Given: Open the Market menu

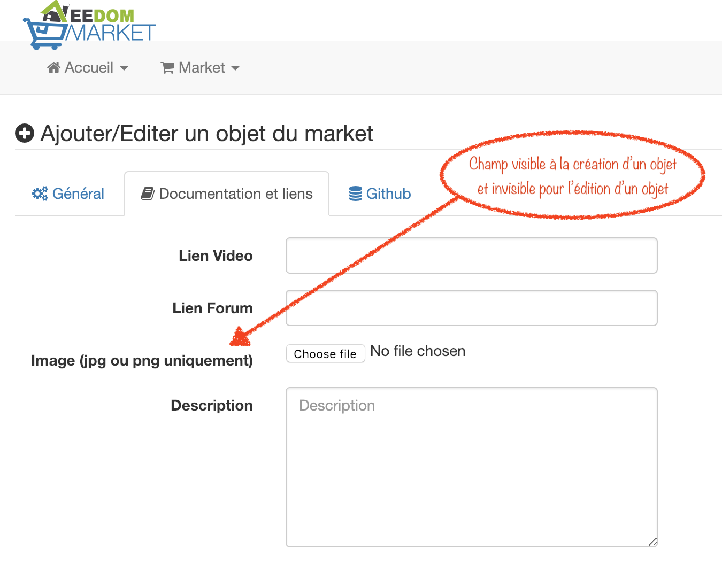Looking at the screenshot, I should pyautogui.click(x=200, y=68).
